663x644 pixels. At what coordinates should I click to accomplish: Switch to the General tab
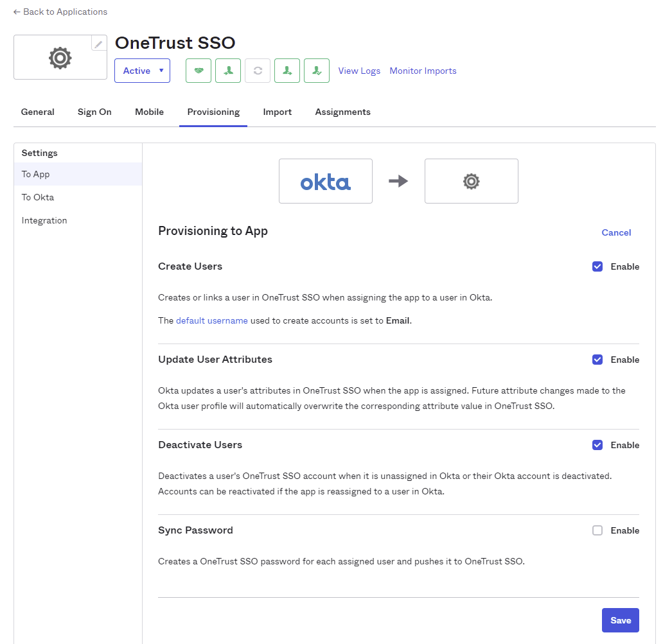[38, 112]
